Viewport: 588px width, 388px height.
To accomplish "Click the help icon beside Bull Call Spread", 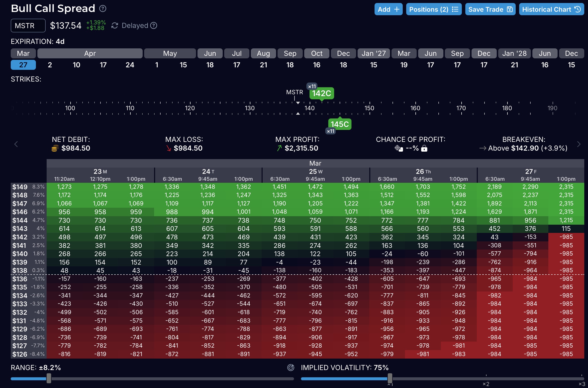I will tap(103, 9).
